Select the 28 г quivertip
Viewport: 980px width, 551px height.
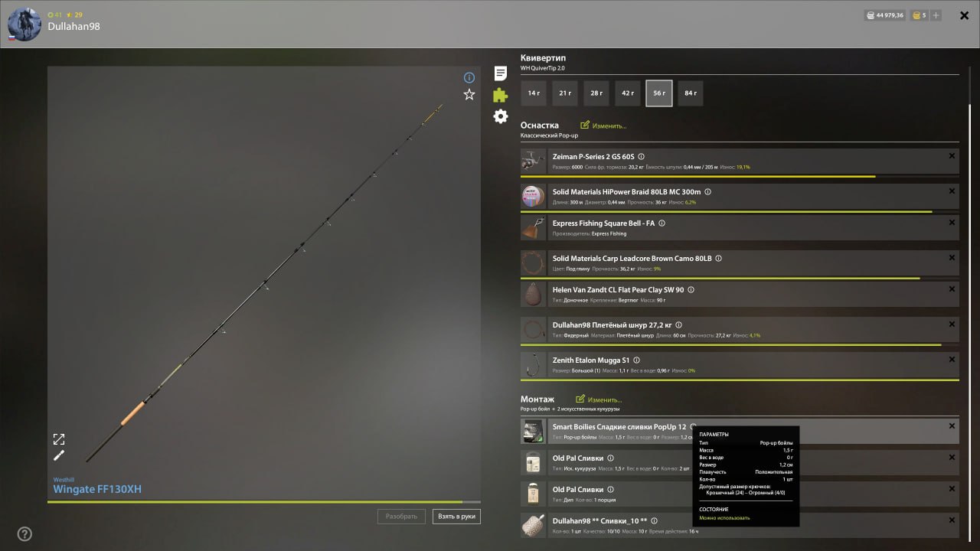pyautogui.click(x=596, y=93)
